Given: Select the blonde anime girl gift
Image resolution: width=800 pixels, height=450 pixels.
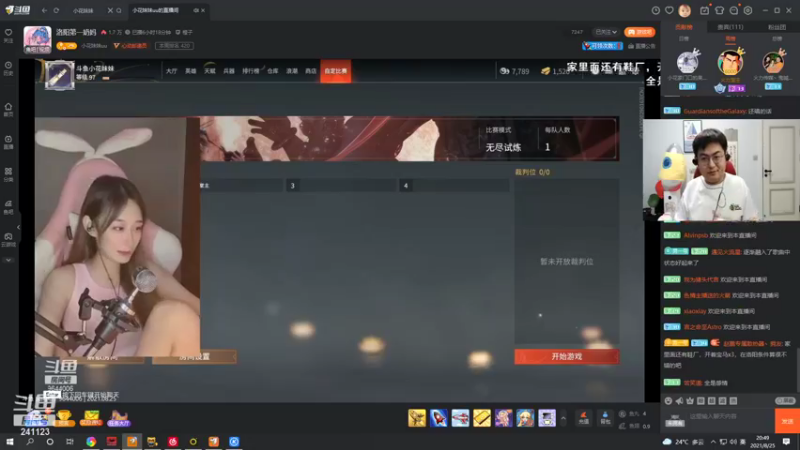Looking at the screenshot, I should (525, 418).
